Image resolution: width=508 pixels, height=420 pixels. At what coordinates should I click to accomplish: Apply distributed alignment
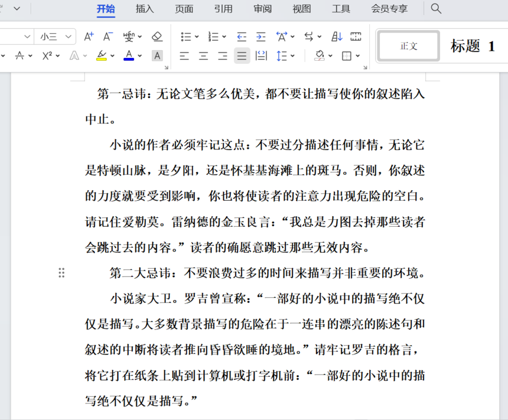[x=261, y=56]
